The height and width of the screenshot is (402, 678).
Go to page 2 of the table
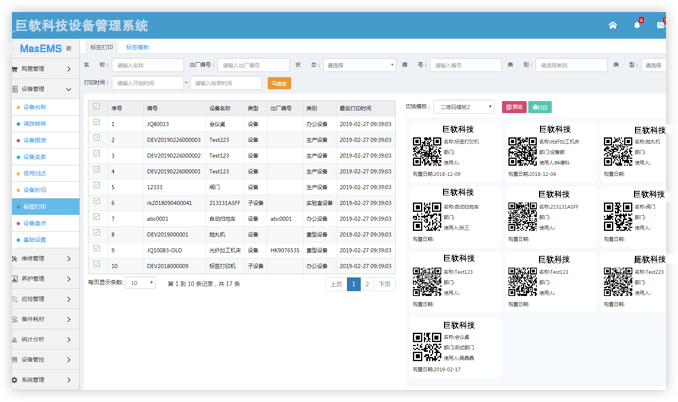[367, 284]
